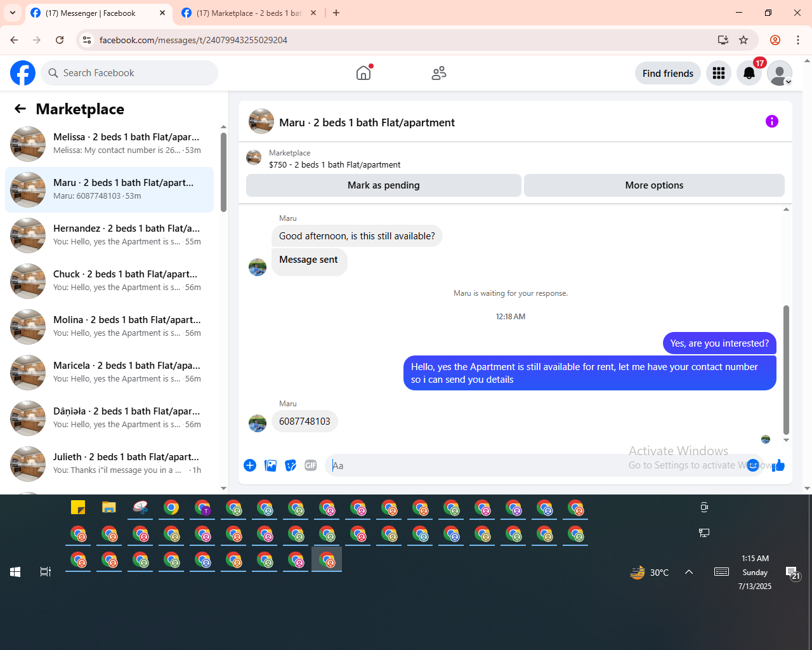Viewport: 812px width, 650px height.
Task: Open Windows notification center
Action: pos(792,573)
